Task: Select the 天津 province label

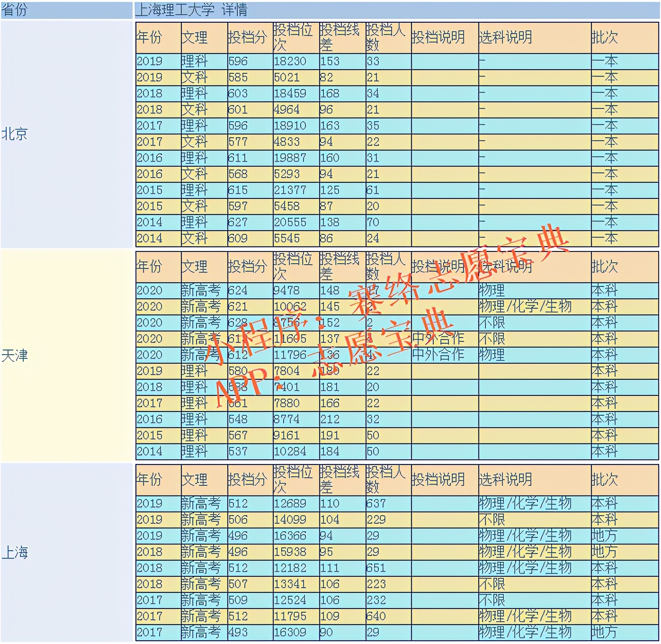Action: point(14,355)
